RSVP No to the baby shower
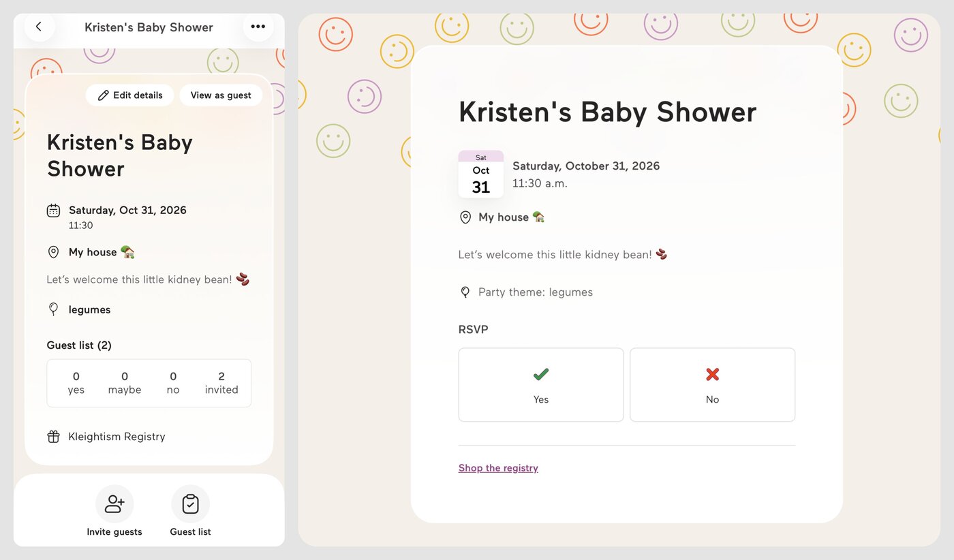Screen dimensions: 954x560 tap(712, 385)
